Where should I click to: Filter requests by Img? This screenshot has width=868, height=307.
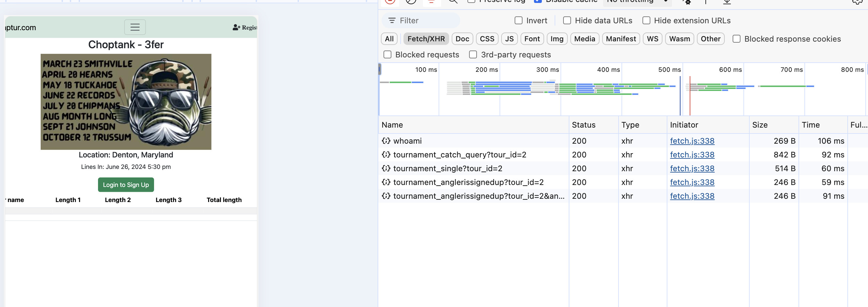pos(557,39)
